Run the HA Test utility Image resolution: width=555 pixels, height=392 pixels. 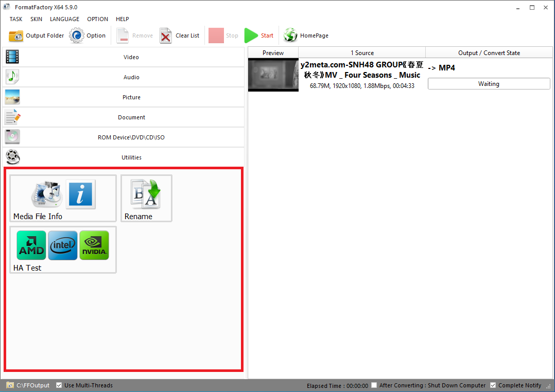63,250
